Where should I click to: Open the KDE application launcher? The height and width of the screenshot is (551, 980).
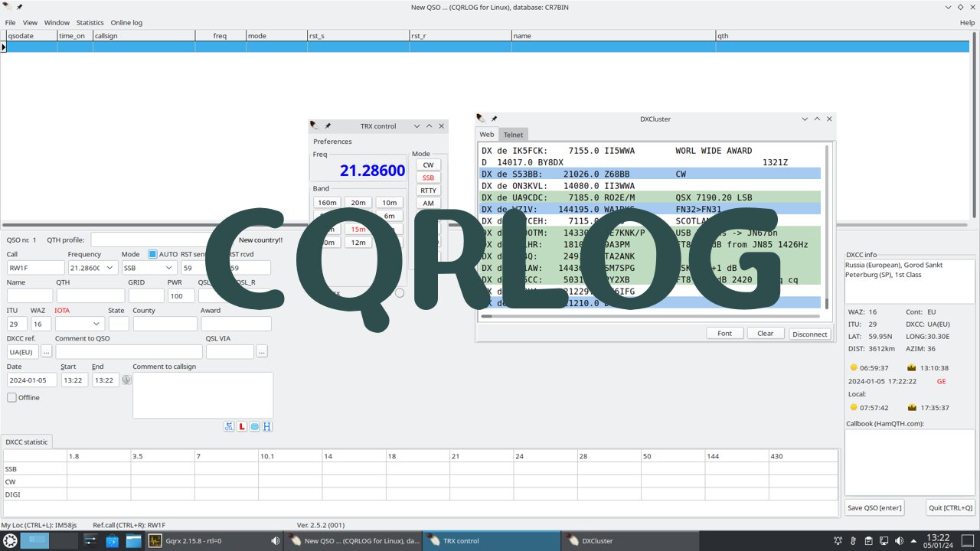[x=10, y=541]
